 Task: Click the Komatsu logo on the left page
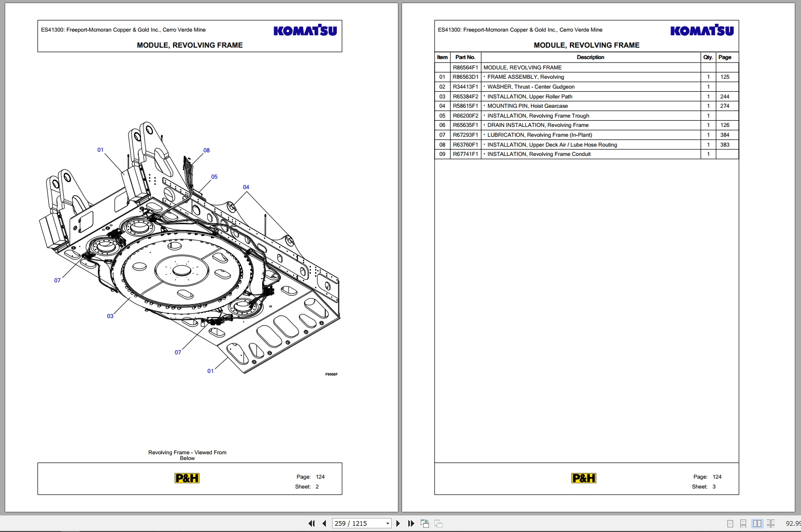click(305, 31)
